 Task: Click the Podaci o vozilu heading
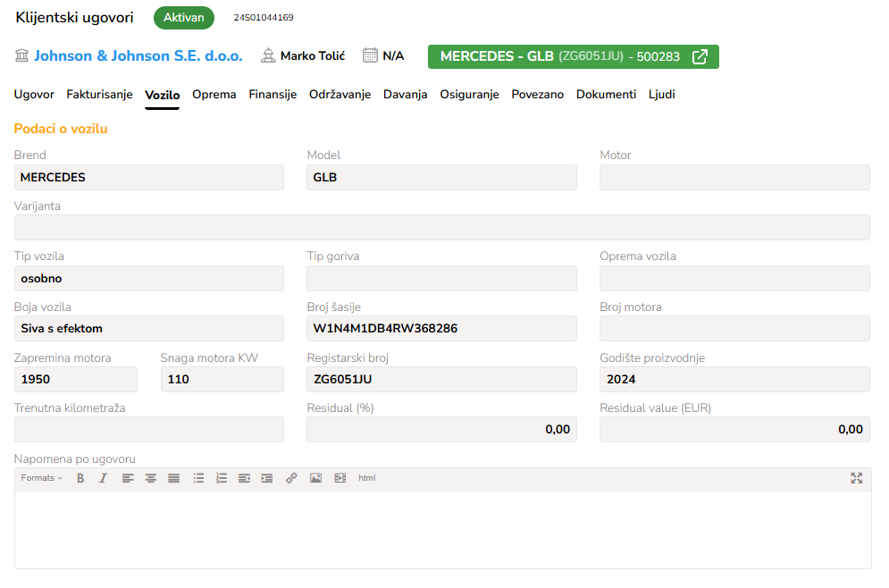61,129
